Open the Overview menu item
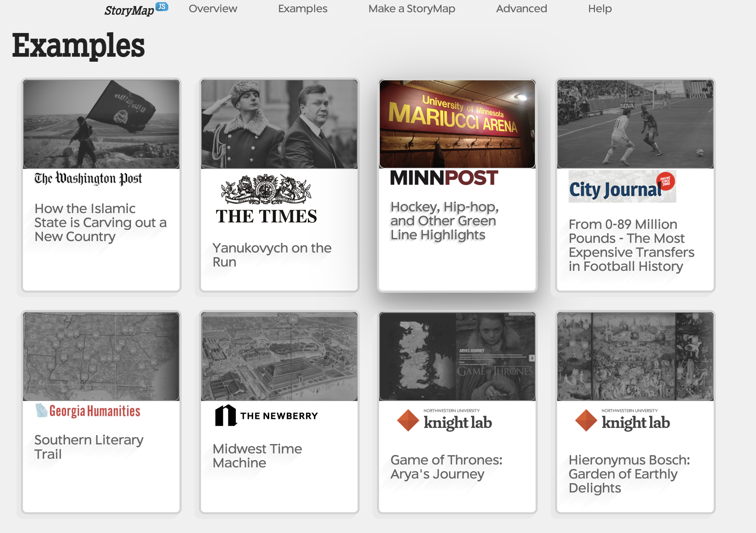Screen dimensions: 756x533 point(213,9)
